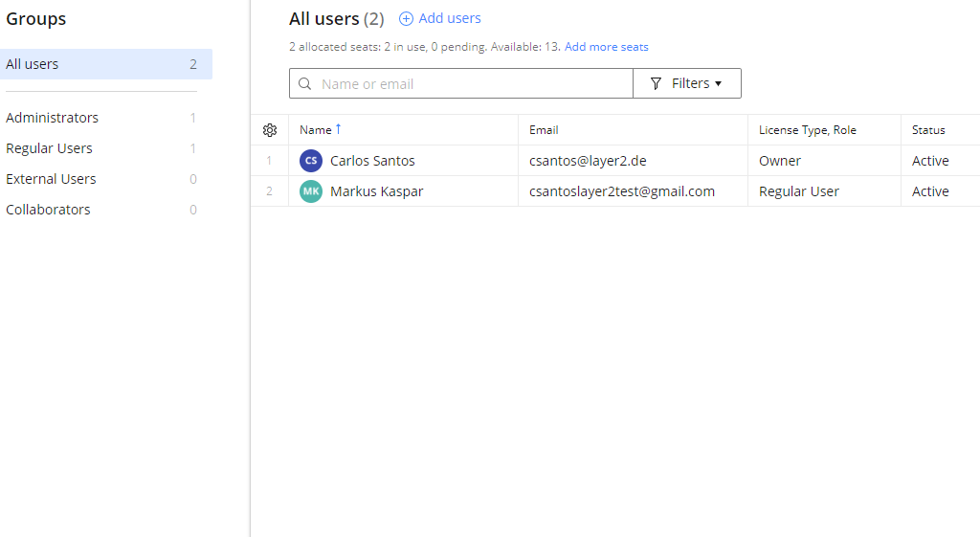This screenshot has width=980, height=537.
Task: Open the Filters dropdown
Action: [x=687, y=83]
